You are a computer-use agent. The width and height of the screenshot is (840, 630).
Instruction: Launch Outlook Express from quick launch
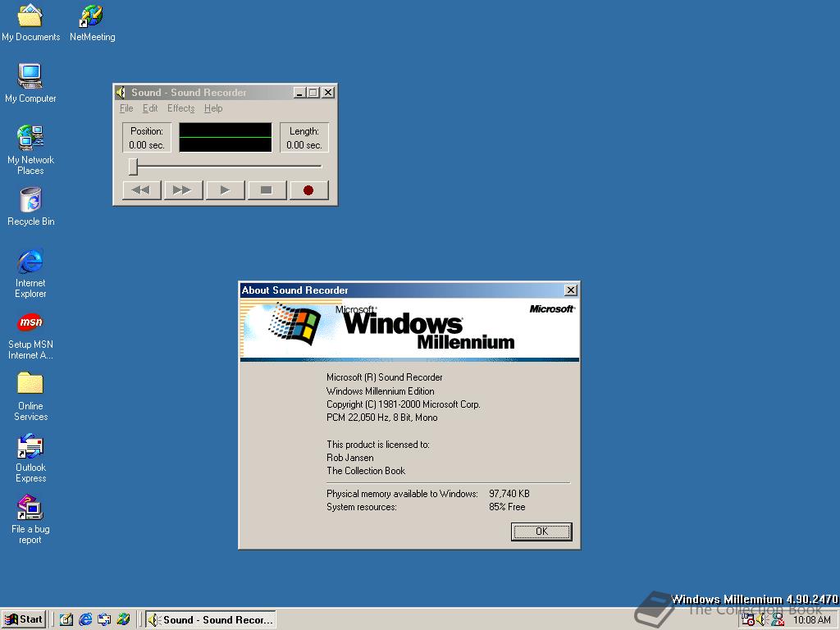point(104,620)
